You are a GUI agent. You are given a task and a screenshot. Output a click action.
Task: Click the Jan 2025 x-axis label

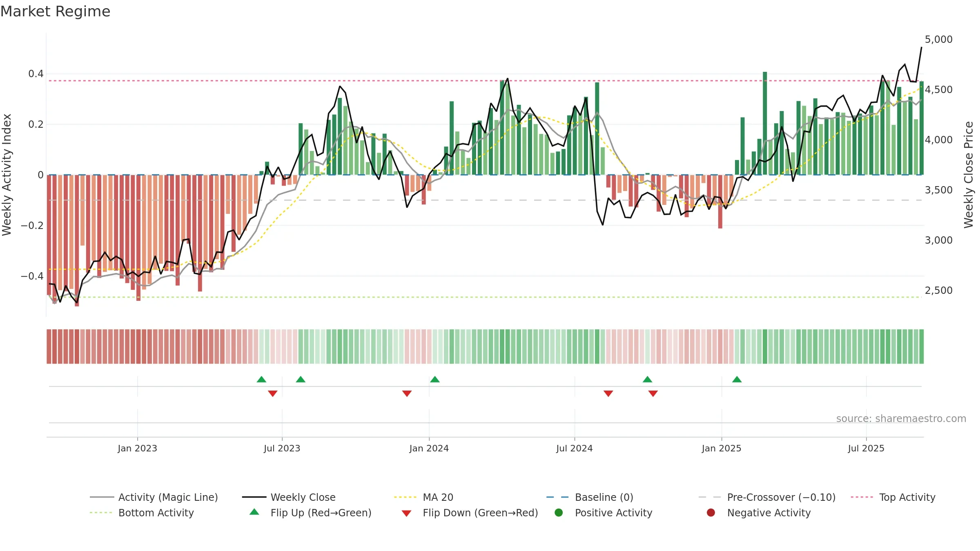(x=722, y=448)
